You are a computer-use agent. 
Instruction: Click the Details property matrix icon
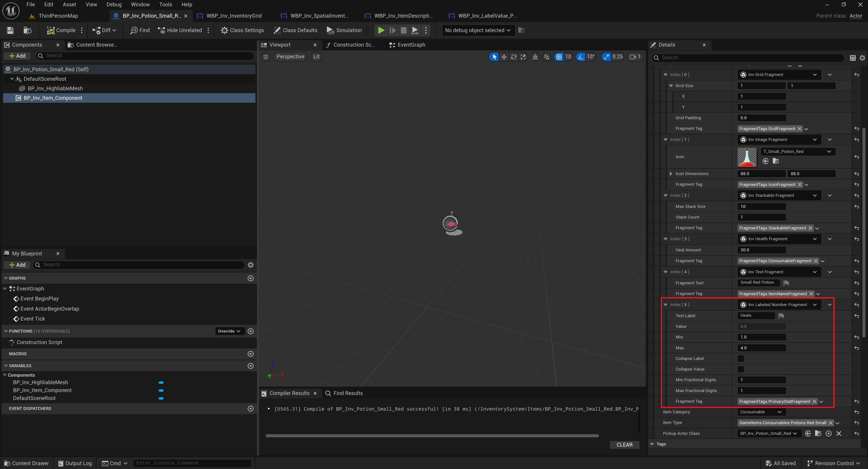[x=852, y=58]
